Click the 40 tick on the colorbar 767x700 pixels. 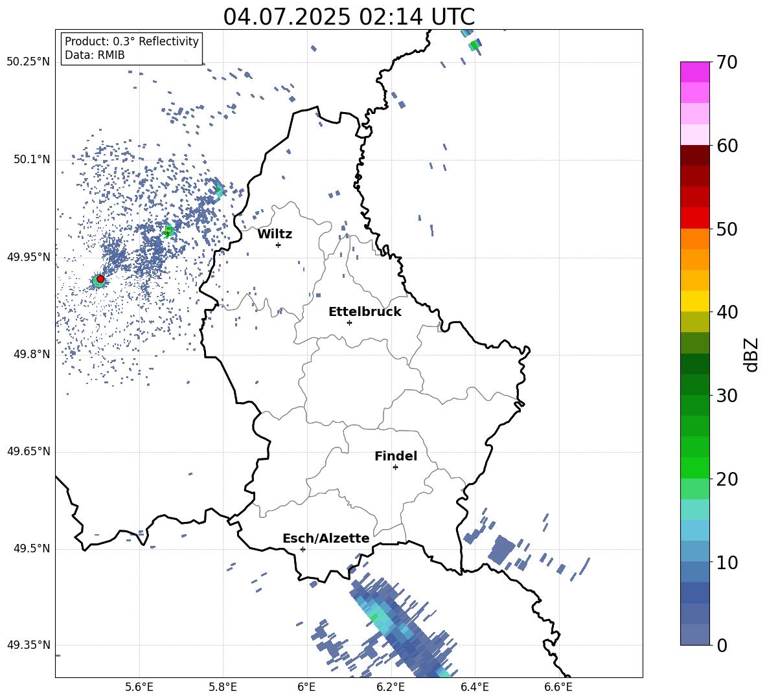[x=727, y=312]
